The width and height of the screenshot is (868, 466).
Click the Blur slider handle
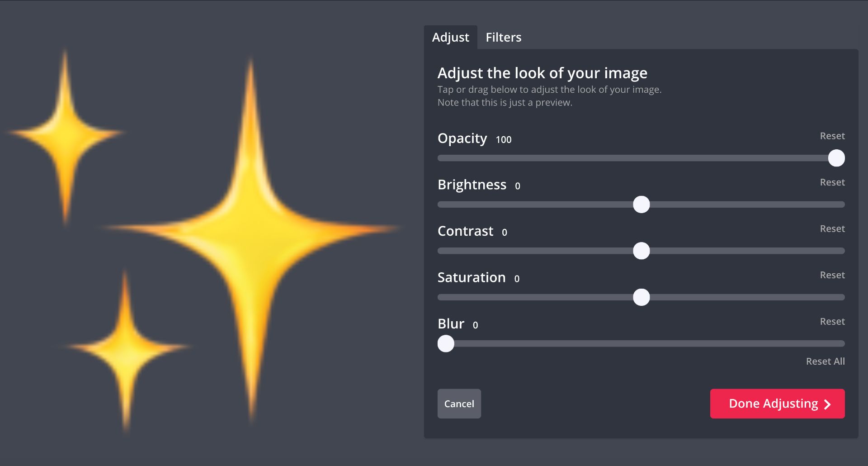pyautogui.click(x=446, y=343)
